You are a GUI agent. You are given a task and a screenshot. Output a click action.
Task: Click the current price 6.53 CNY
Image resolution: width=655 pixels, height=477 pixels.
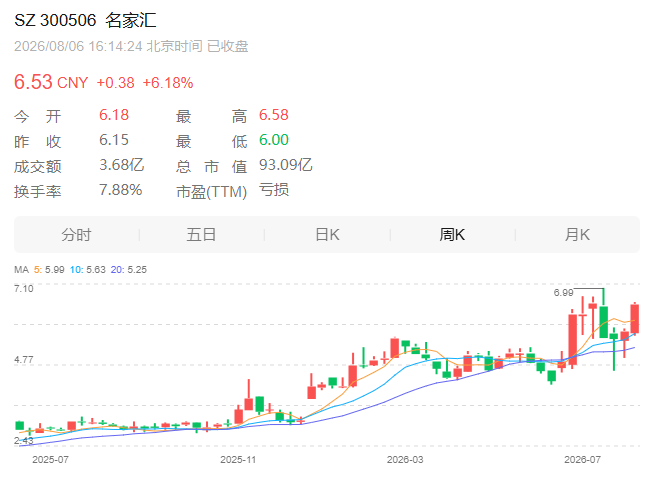click(51, 82)
